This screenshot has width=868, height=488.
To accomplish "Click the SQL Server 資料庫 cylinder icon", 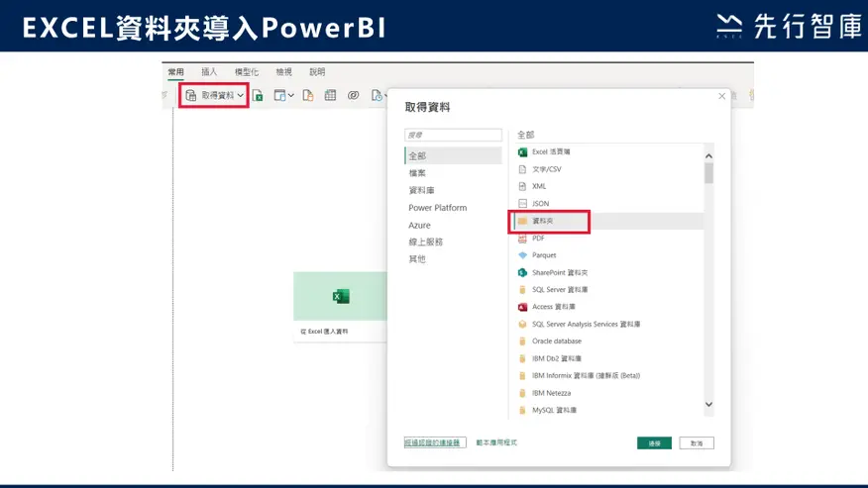I will coord(522,290).
